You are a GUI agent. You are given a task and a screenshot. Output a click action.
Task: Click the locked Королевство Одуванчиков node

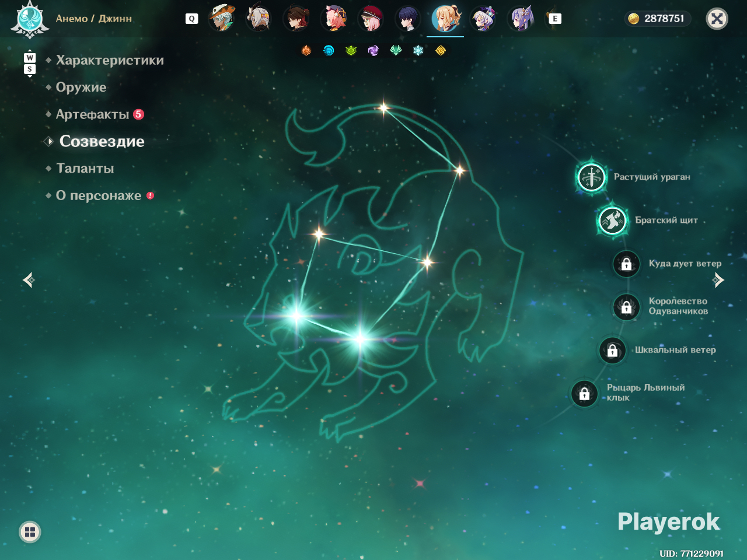pos(626,306)
